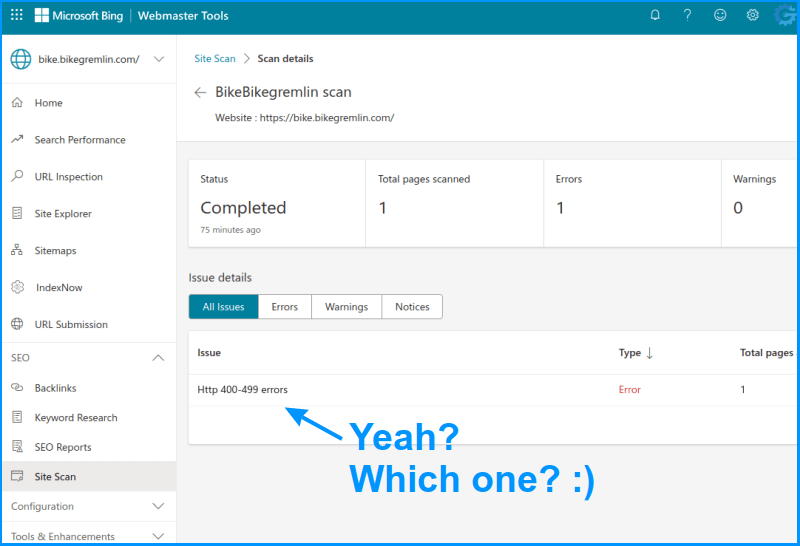Click the URL Inspection magnifier icon
This screenshot has width=800, height=546.
[x=17, y=176]
